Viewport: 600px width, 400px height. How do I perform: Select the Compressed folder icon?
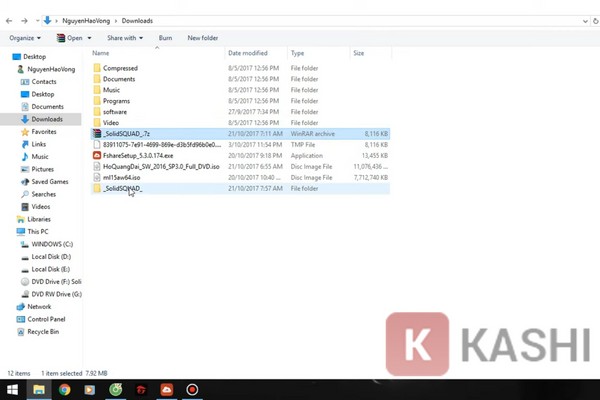[x=97, y=68]
